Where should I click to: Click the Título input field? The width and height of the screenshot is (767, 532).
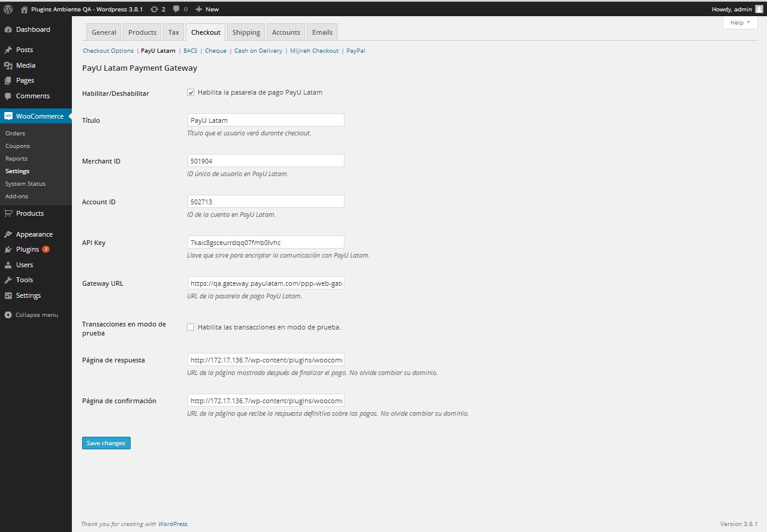[266, 120]
